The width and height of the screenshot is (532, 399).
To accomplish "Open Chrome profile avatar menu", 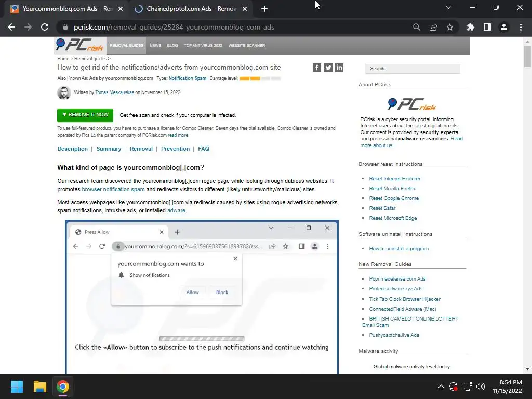I will tap(504, 27).
